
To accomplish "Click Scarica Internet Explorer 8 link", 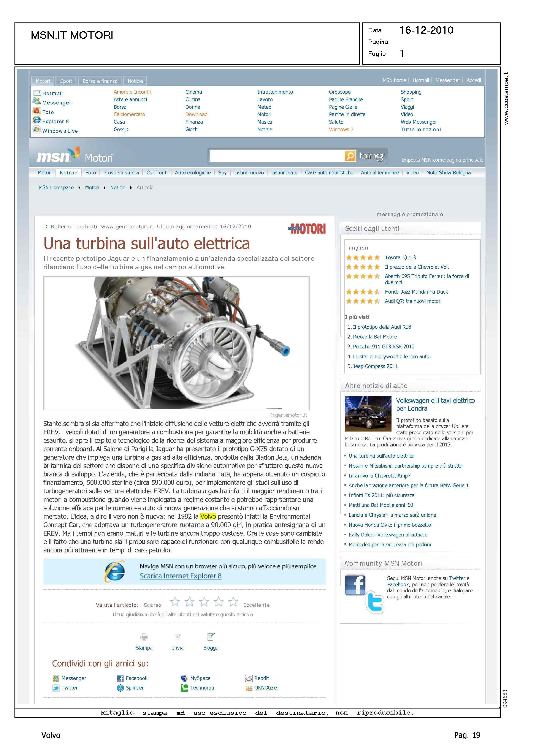I will pyautogui.click(x=181, y=576).
